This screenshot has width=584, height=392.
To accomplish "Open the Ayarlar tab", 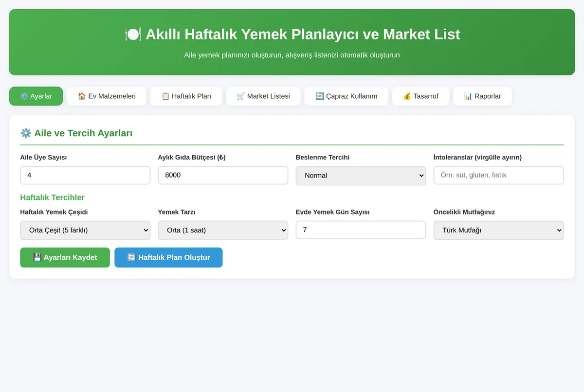I will tap(36, 96).
